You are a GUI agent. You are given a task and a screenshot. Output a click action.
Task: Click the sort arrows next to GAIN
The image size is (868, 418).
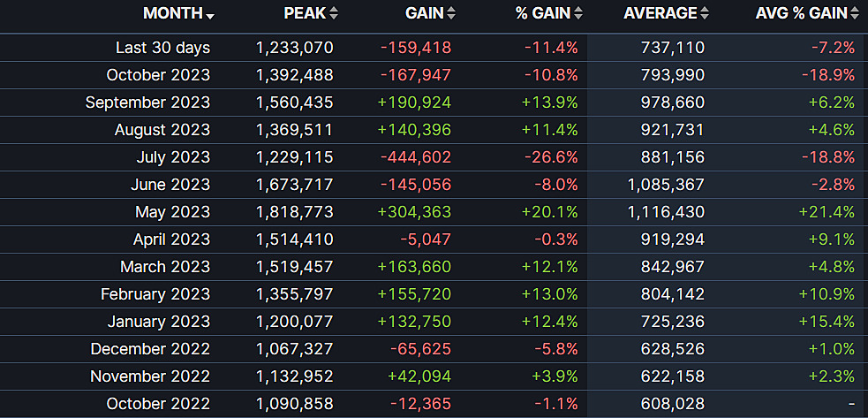[451, 13]
